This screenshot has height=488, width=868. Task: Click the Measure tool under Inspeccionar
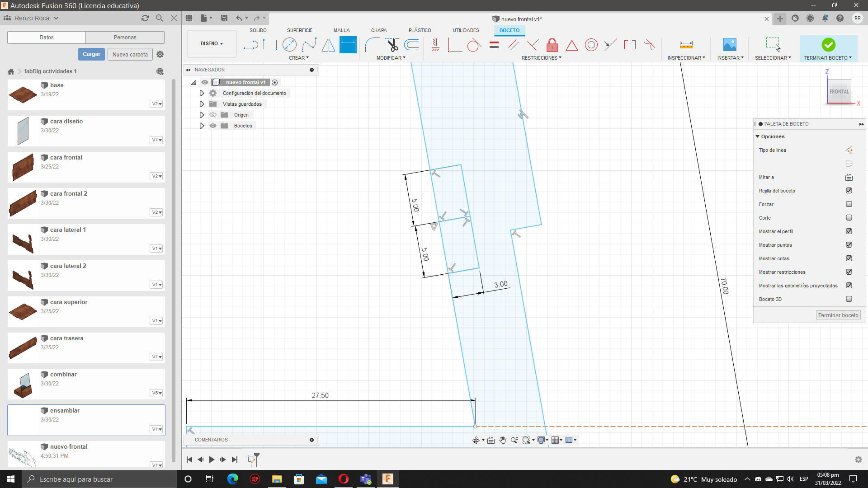(x=686, y=45)
